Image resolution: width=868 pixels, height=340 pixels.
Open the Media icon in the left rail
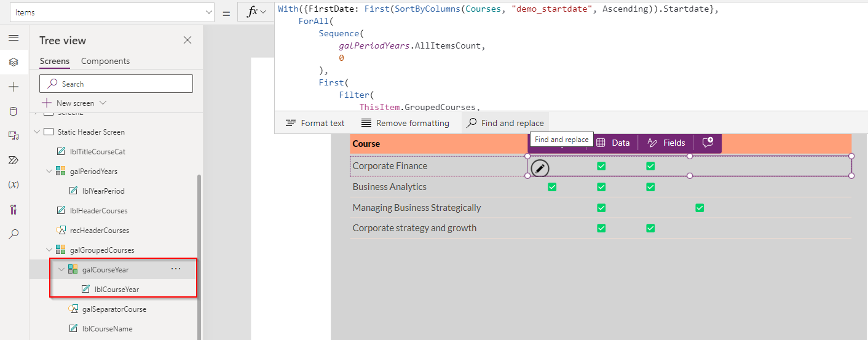[14, 135]
